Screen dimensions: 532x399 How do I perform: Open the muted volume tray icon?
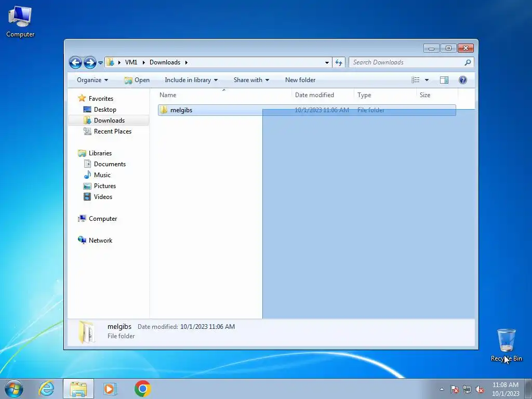(x=480, y=389)
